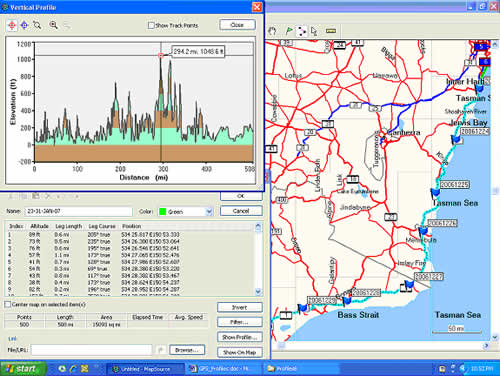The height and width of the screenshot is (376, 500).
Task: Select the route tool on map toolbar
Action: pyautogui.click(x=301, y=31)
